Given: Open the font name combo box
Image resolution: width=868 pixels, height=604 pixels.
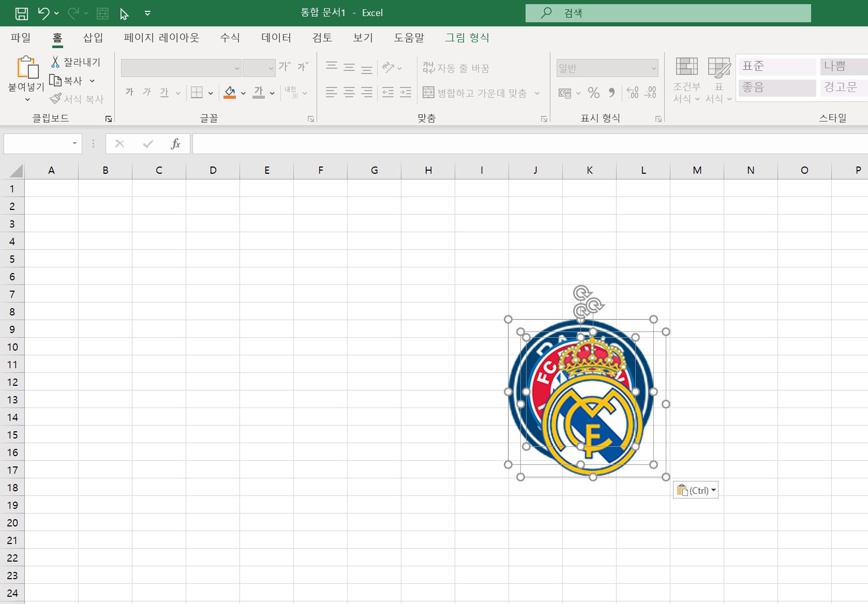Looking at the screenshot, I should pos(181,68).
